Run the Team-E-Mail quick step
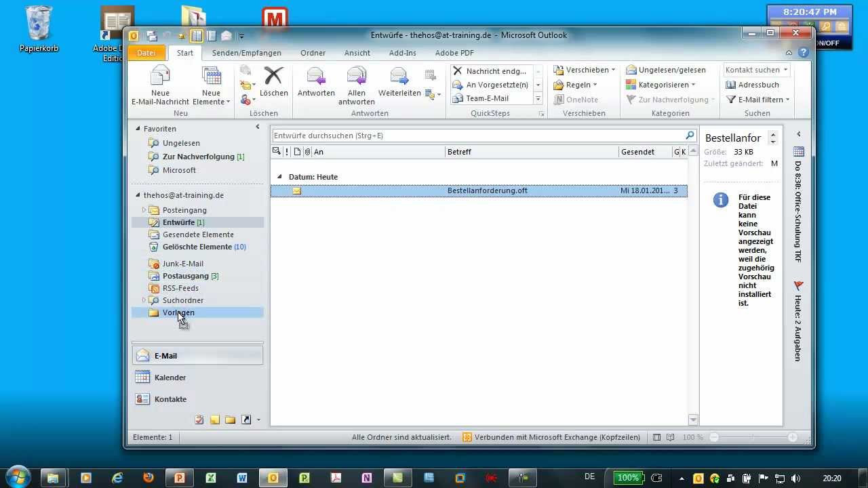Image resolution: width=868 pixels, height=488 pixels. coord(490,98)
